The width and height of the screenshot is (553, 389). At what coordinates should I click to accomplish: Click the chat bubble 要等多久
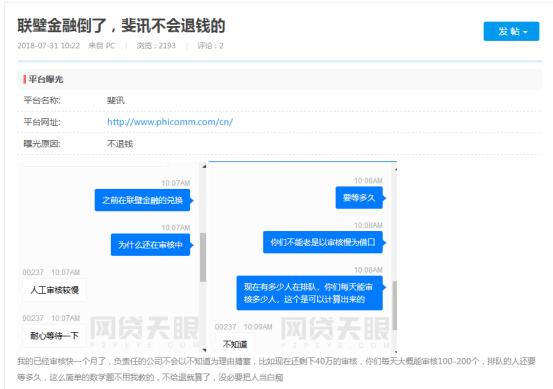(x=359, y=197)
